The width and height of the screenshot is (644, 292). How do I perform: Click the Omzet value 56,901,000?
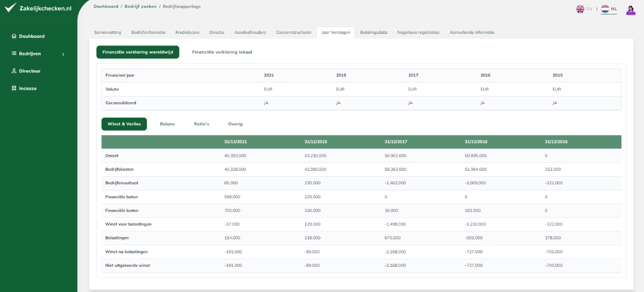pos(395,155)
